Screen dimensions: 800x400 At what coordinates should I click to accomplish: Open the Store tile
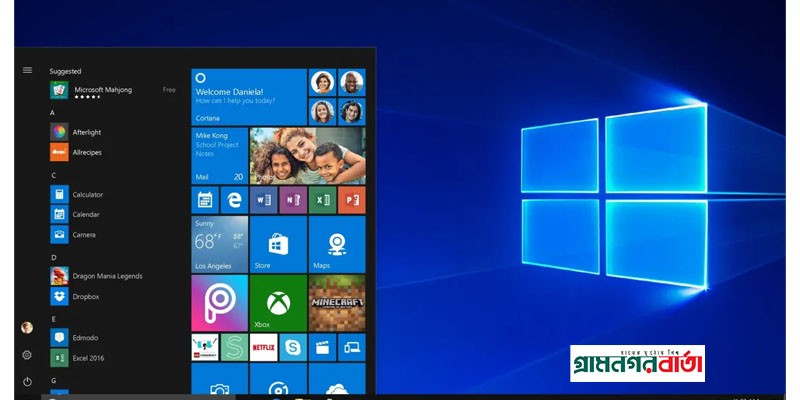[x=278, y=244]
